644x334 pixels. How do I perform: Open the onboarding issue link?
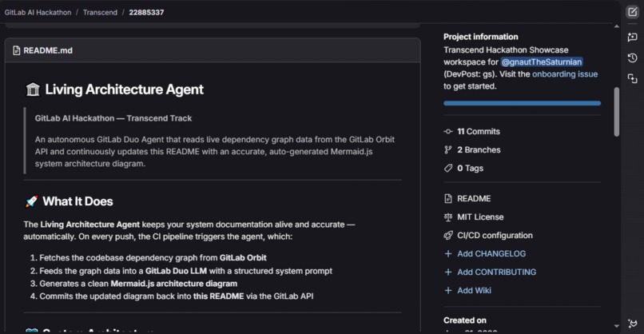click(565, 74)
